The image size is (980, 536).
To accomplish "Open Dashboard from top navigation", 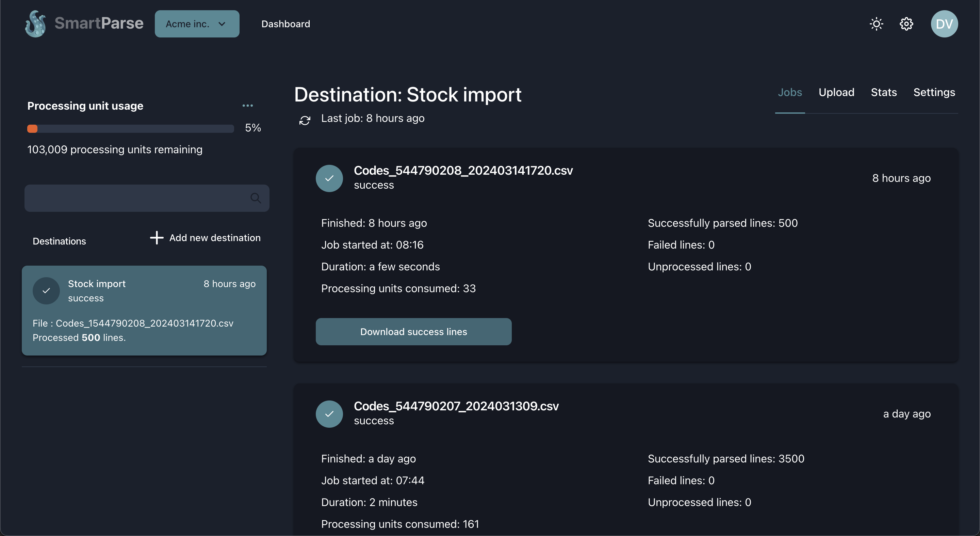I will coord(285,24).
